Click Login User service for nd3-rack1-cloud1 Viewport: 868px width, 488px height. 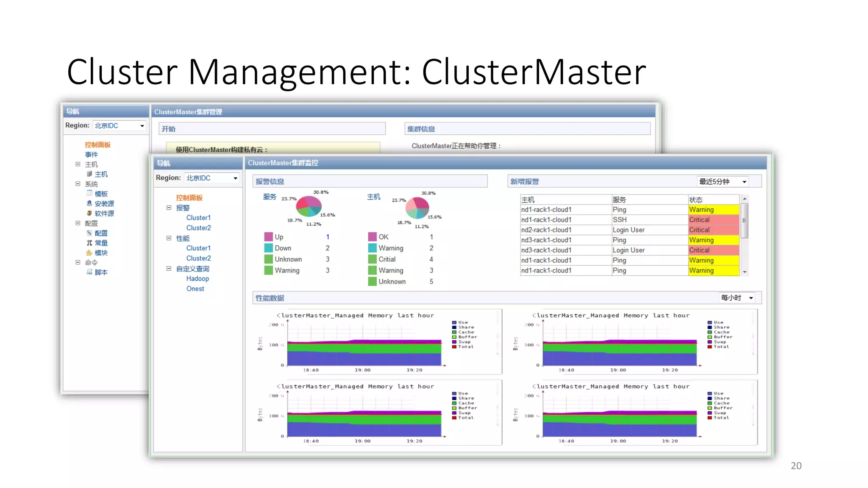pos(650,250)
